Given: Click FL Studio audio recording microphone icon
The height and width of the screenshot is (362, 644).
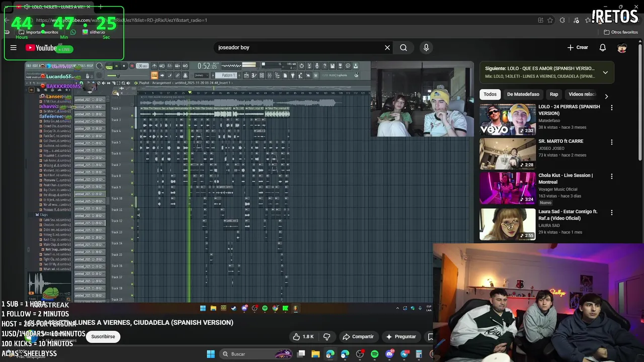Looking at the screenshot, I should [x=317, y=65].
